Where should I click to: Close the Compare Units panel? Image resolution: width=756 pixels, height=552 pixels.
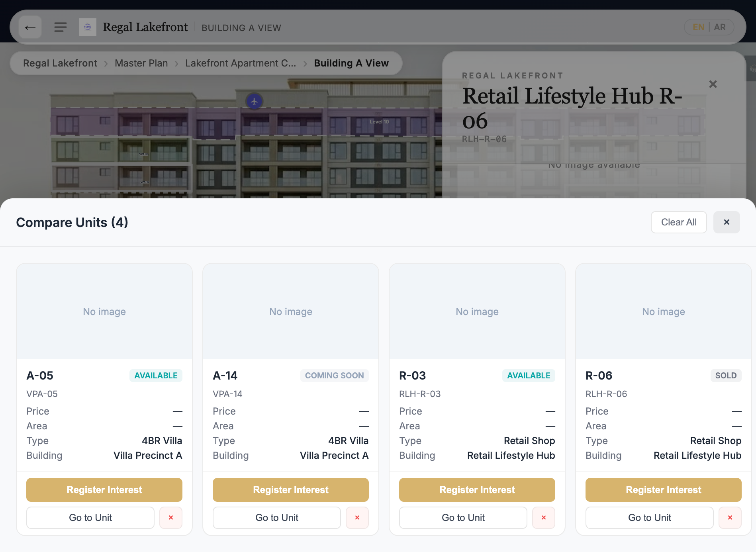pyautogui.click(x=727, y=222)
